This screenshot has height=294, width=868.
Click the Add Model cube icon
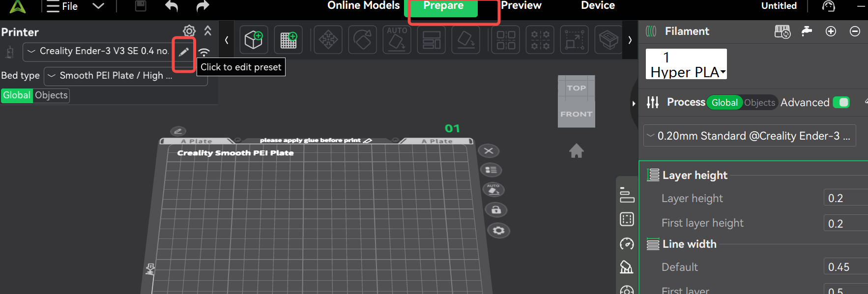click(x=254, y=39)
